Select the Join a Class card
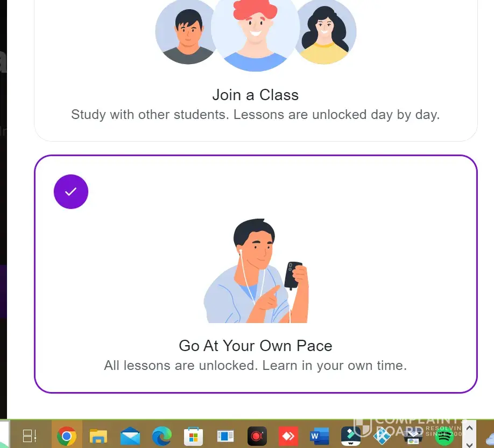This screenshot has height=448, width=494. (256, 71)
